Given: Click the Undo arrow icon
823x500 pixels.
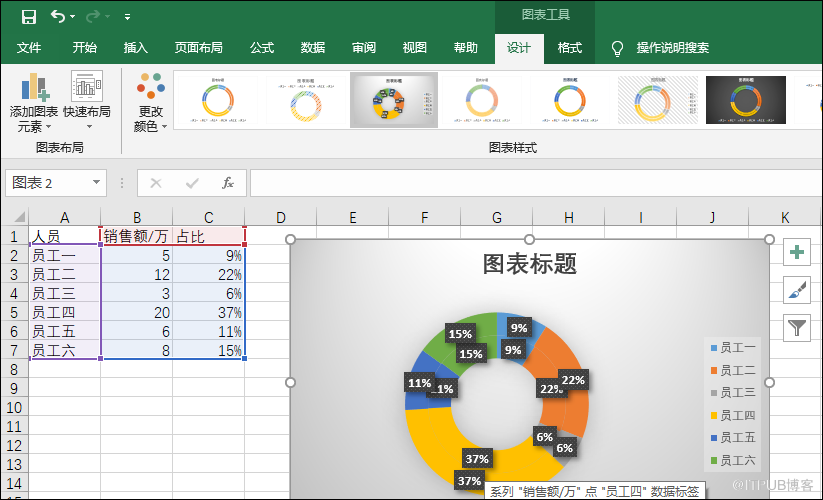Looking at the screenshot, I should point(58,16).
